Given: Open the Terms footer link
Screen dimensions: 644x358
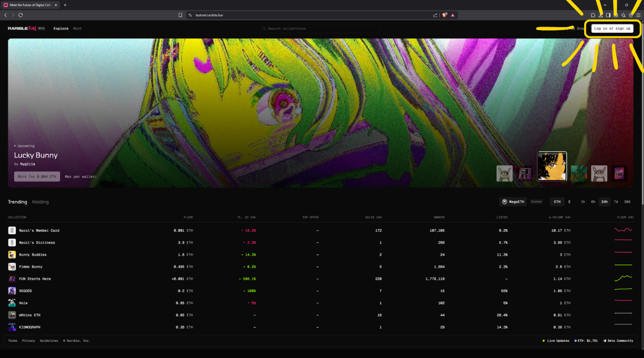Looking at the screenshot, I should [x=13, y=341].
